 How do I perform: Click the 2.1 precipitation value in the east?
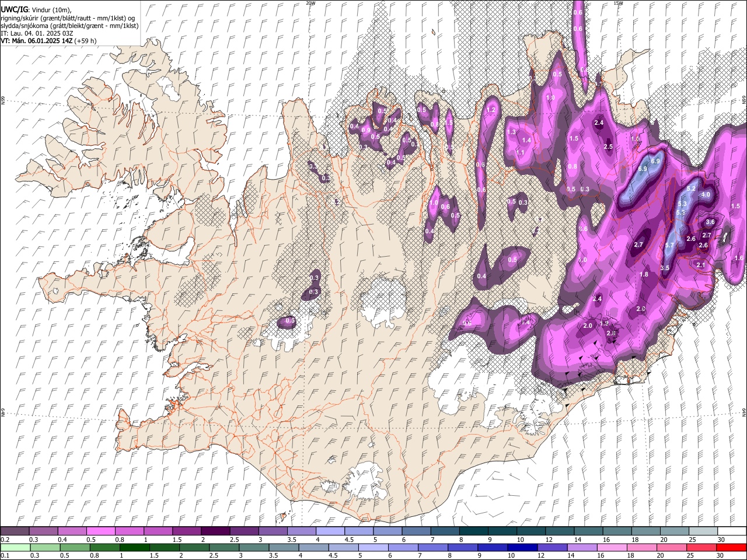[x=701, y=265]
